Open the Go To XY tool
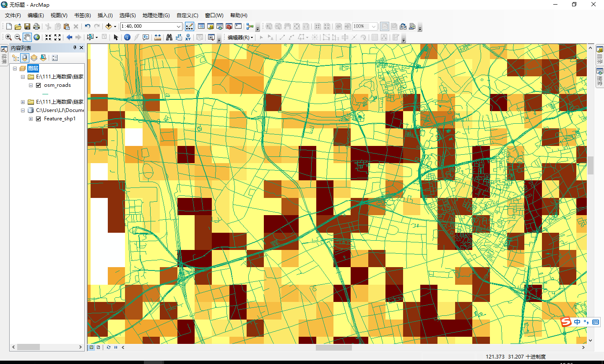 (188, 37)
